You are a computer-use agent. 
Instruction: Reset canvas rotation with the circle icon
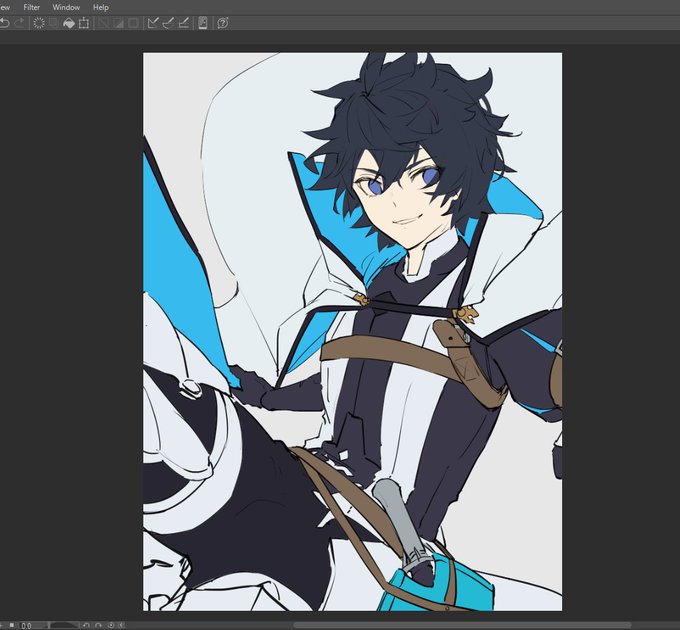pyautogui.click(x=111, y=626)
